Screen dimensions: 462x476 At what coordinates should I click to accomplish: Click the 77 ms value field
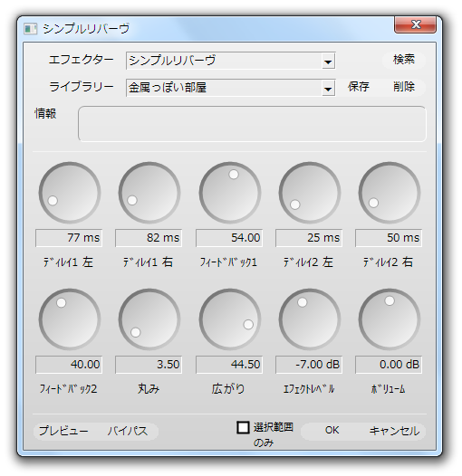(x=69, y=238)
